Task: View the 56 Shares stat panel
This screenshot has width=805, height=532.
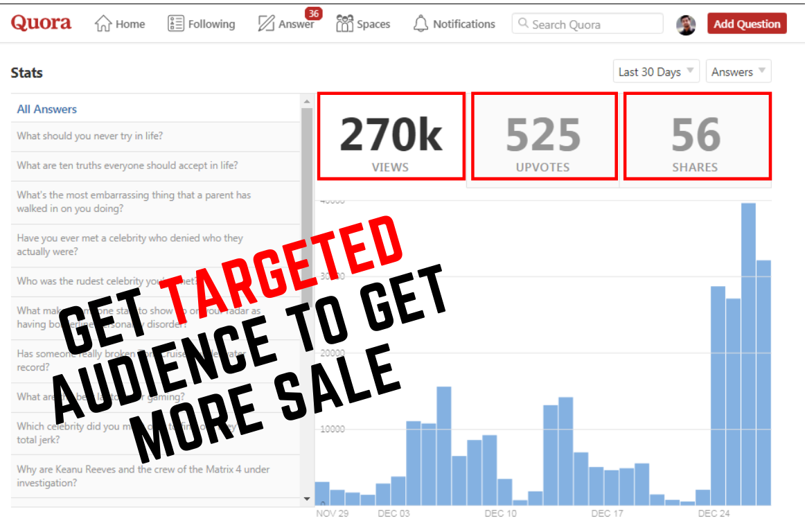Action: [697, 136]
